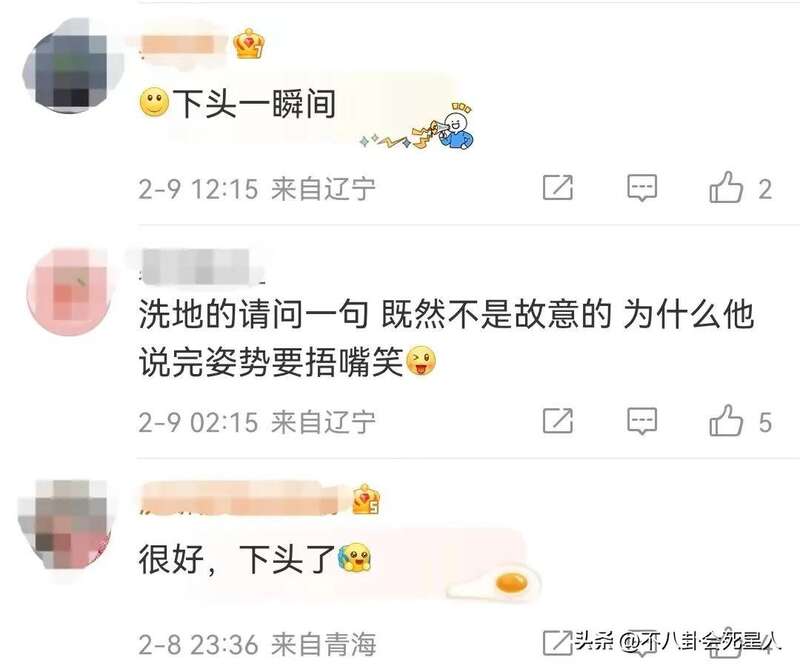Screen dimensions: 800x669
Task: Tap the level 5 crown membership badge
Action: pyautogui.click(x=366, y=499)
